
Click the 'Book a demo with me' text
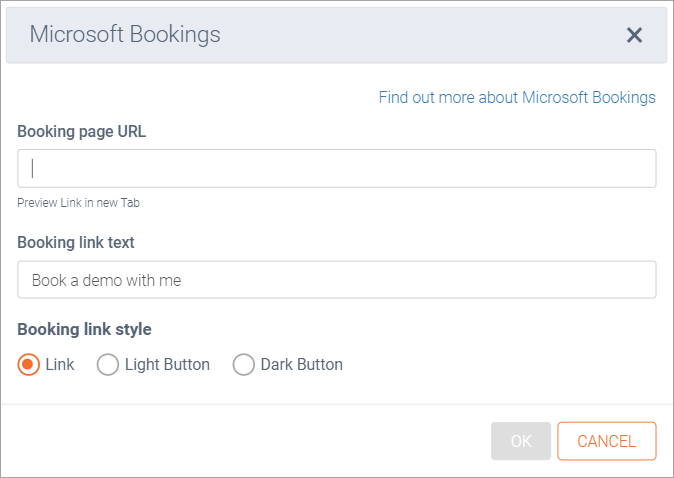(x=106, y=281)
